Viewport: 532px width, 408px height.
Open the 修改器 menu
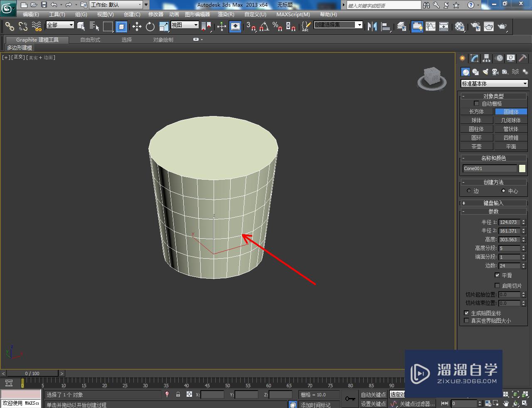click(x=156, y=14)
